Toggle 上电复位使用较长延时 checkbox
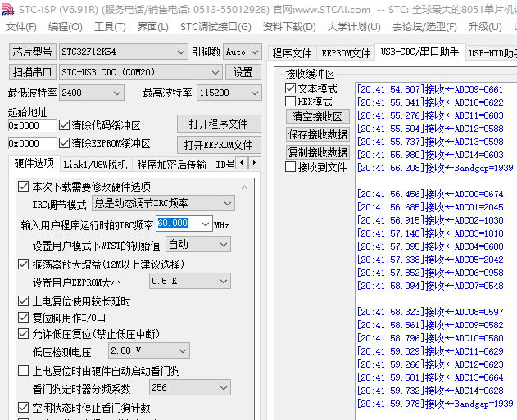Viewport: 517px width, 420px height. [x=23, y=301]
